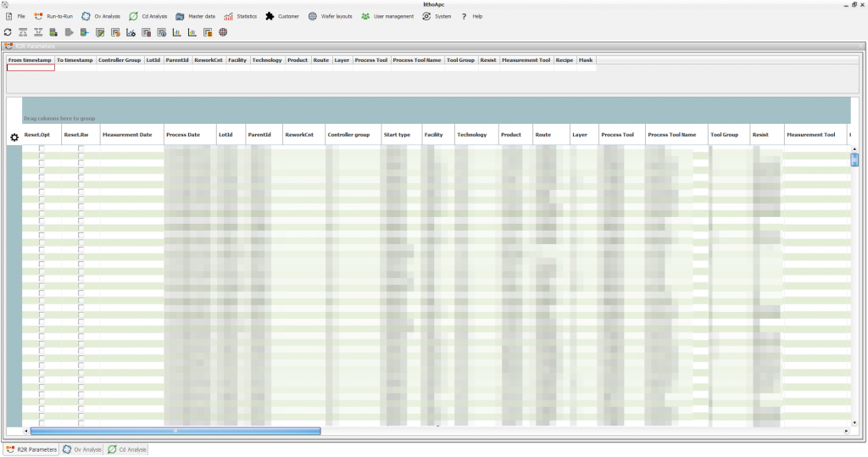Screen dimensions: 868x457
Task: Sort by the Process Tool Name grid column header
Action: pos(676,135)
